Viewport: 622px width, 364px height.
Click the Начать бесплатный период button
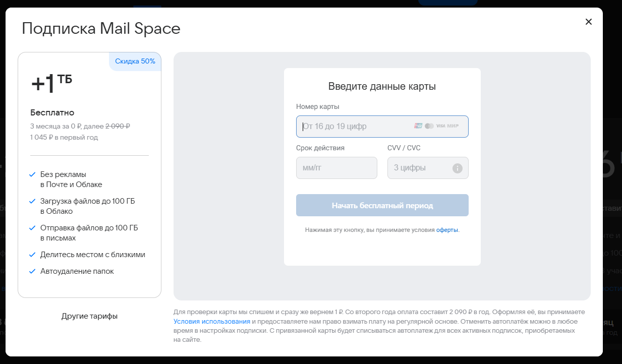pyautogui.click(x=382, y=205)
